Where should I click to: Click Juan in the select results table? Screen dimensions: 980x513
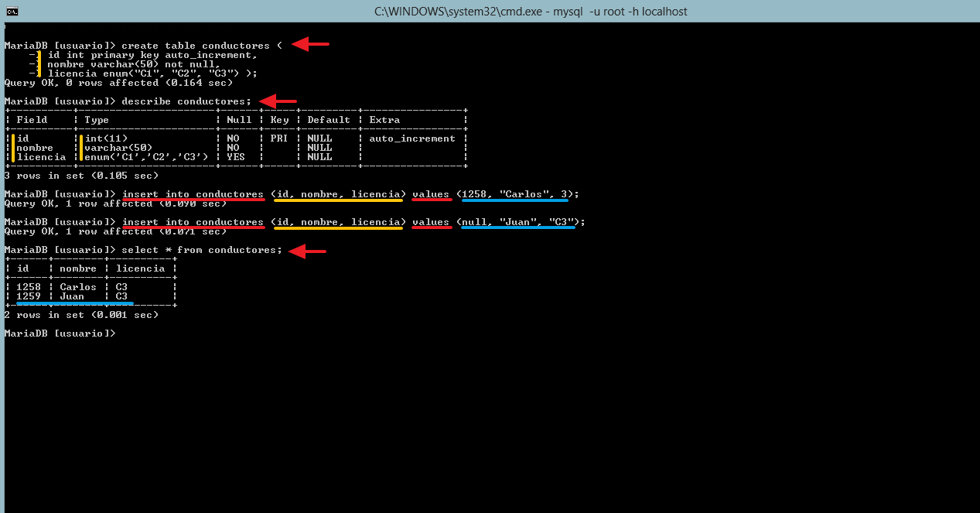[72, 296]
